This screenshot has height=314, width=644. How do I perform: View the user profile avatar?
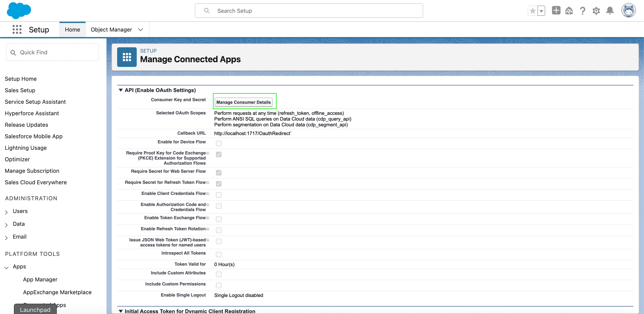coord(628,11)
